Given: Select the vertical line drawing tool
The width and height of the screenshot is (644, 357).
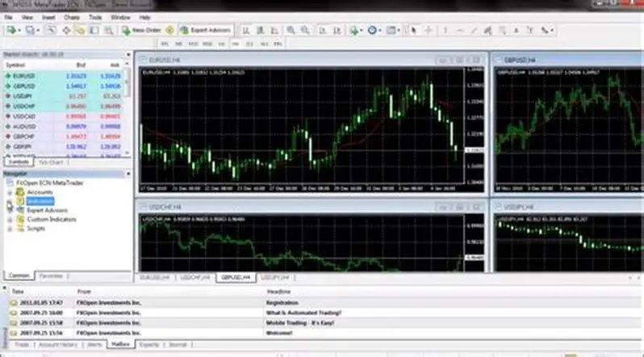Looking at the screenshot, I should coord(445,30).
